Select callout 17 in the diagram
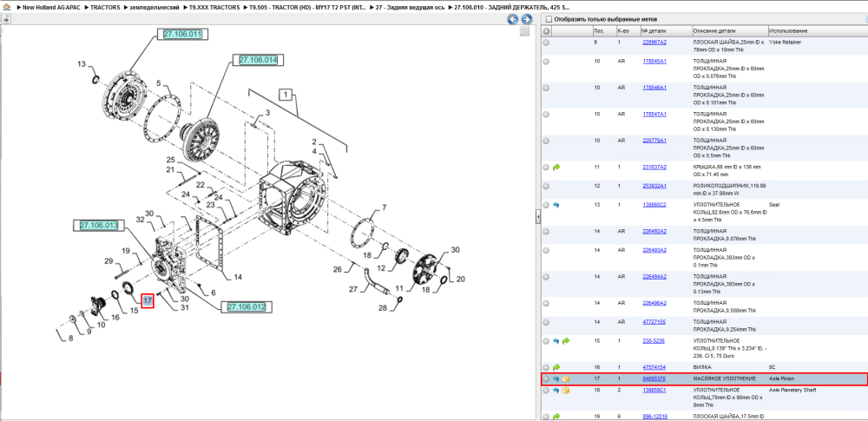868x421 pixels. pos(148,301)
